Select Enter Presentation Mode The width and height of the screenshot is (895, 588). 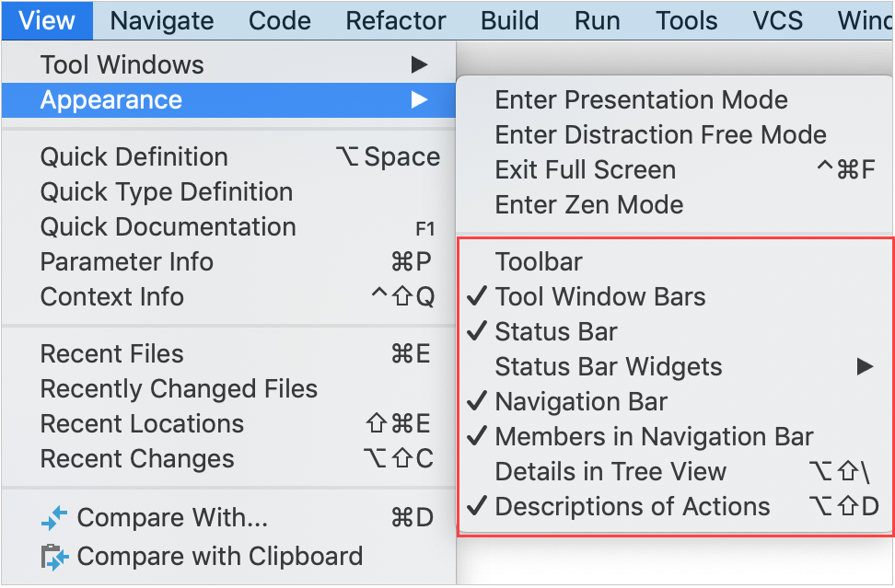(x=641, y=100)
